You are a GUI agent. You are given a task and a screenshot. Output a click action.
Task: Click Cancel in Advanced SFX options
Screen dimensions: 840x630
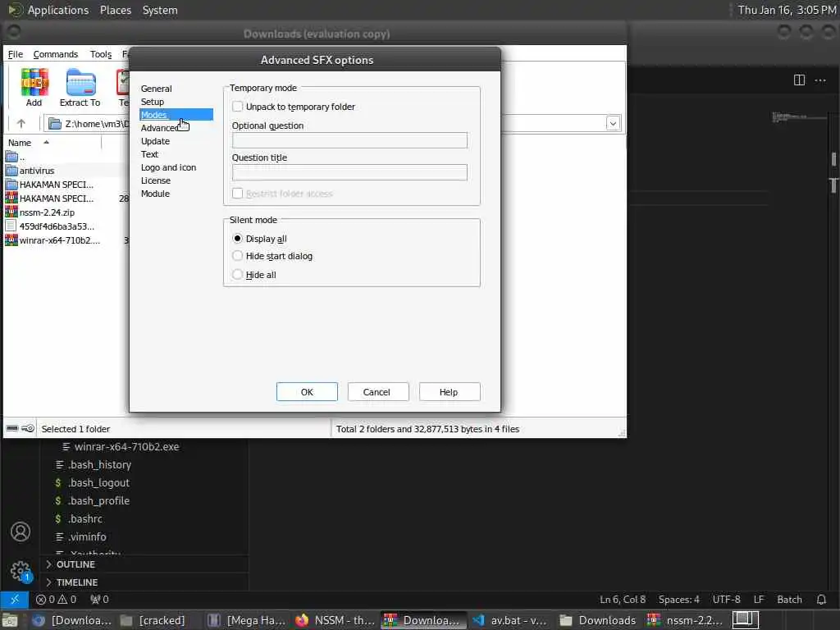coord(377,391)
